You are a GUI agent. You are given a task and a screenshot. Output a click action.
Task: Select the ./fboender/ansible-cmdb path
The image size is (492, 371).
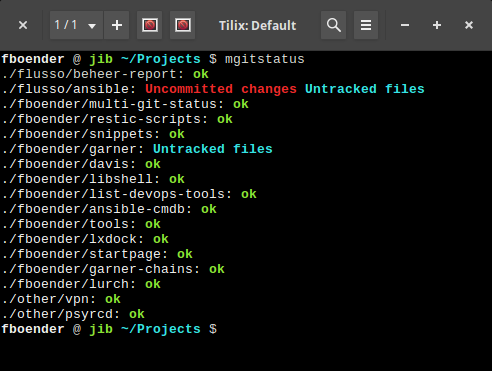tap(97, 209)
